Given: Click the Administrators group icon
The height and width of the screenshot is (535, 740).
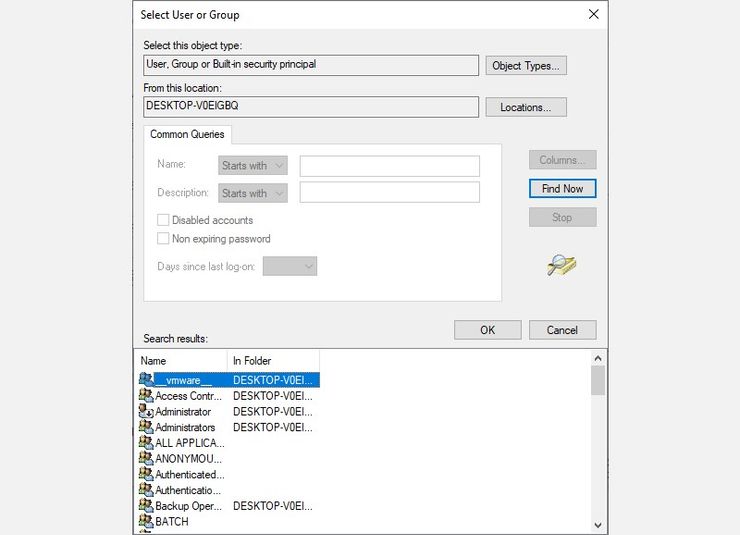Looking at the screenshot, I should (146, 427).
